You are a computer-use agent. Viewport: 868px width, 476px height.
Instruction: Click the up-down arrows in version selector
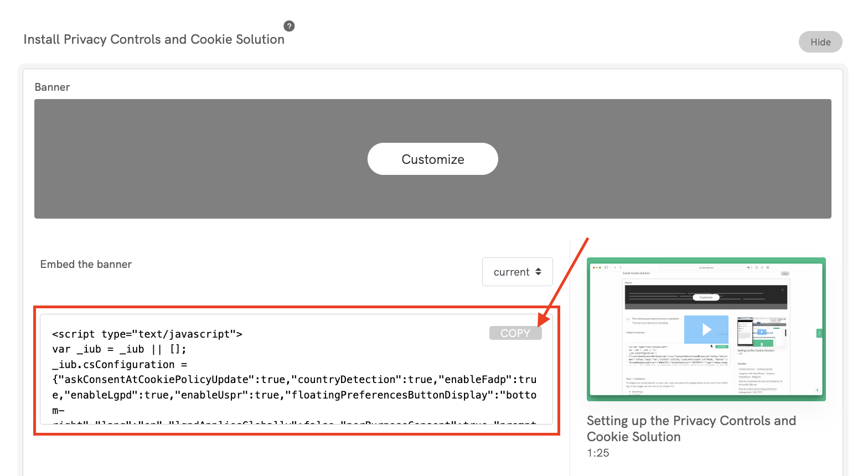538,272
